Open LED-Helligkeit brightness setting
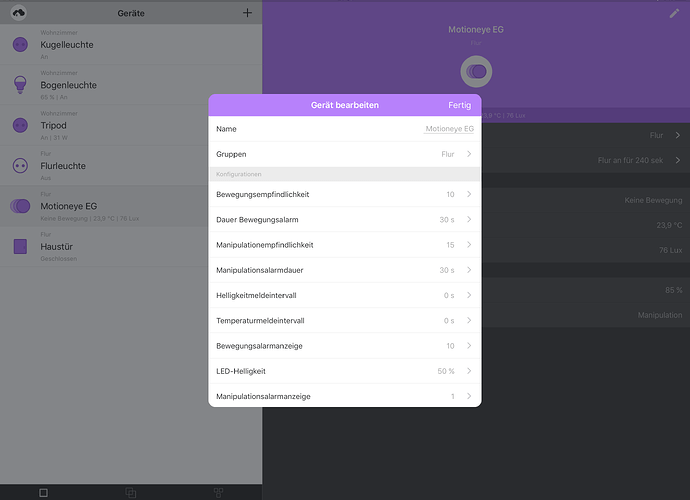This screenshot has height=500, width=690. tap(344, 371)
